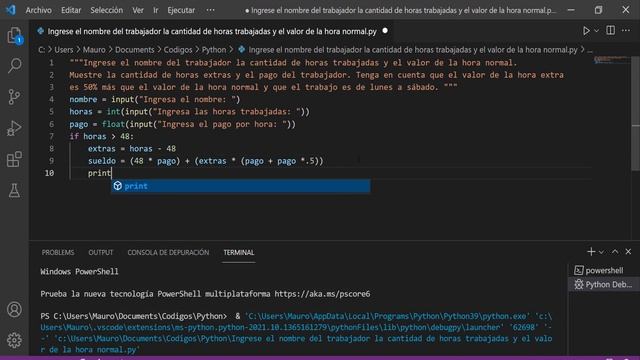Switch to the OUTPUT panel tab

point(101,253)
